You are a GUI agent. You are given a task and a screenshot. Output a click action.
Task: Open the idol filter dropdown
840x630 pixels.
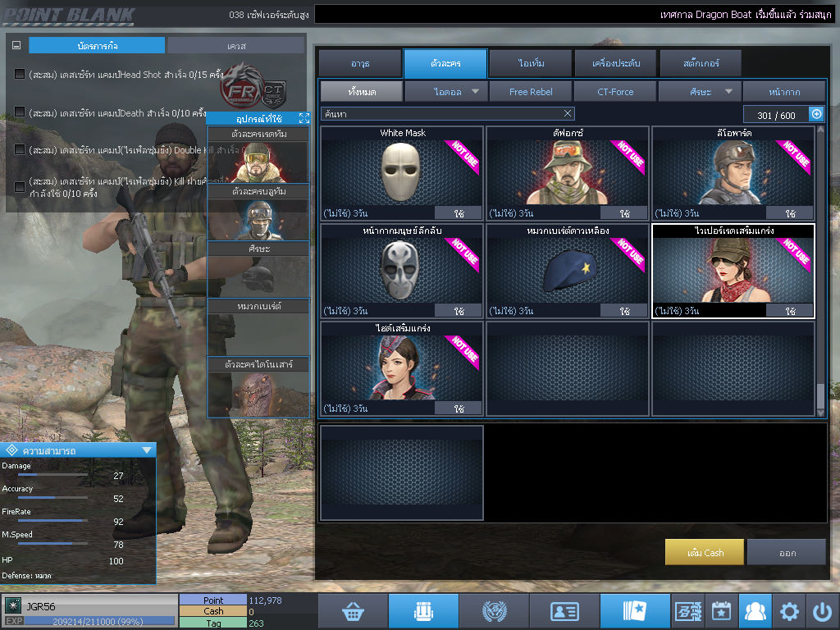pos(446,92)
